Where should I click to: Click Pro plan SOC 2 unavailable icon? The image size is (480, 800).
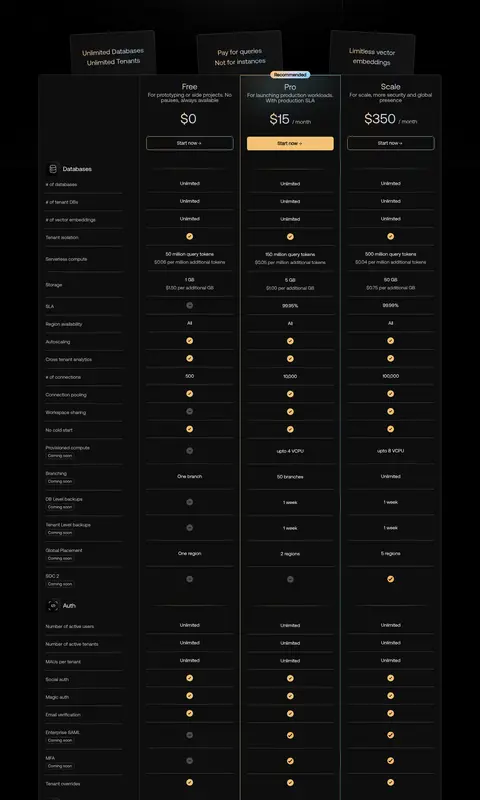(x=290, y=579)
